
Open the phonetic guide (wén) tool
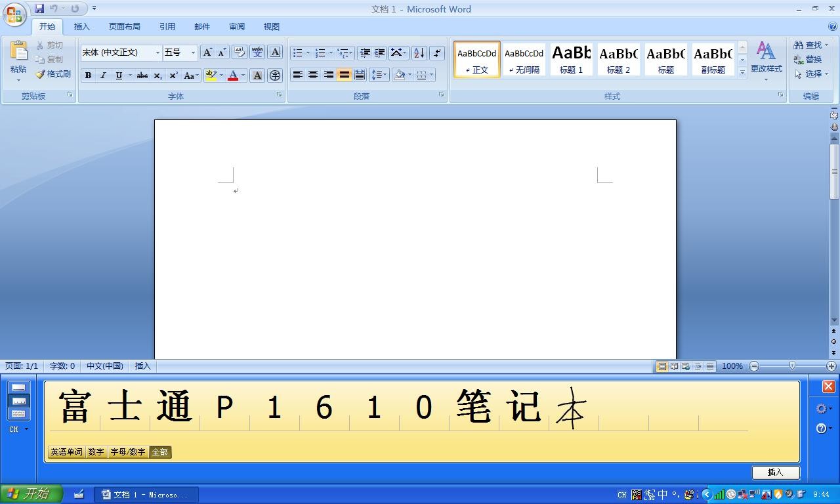coord(257,52)
